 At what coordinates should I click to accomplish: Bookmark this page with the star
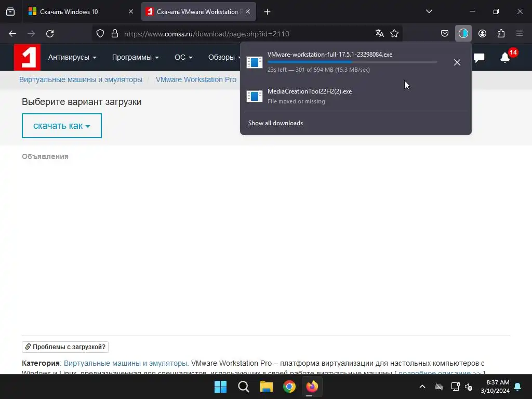coord(394,33)
